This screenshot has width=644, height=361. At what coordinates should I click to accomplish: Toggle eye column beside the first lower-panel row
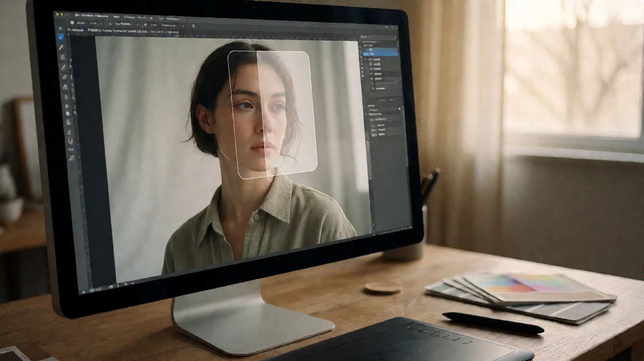pyautogui.click(x=366, y=114)
